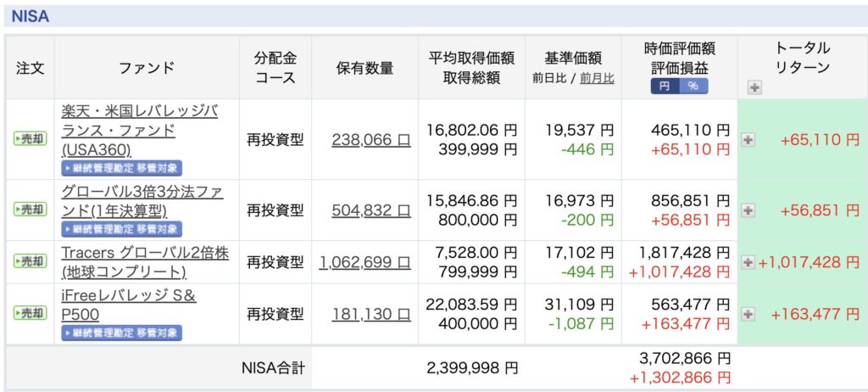Expand total return details for +65,110 円 row
This screenshot has height=392, width=868.
[748, 140]
